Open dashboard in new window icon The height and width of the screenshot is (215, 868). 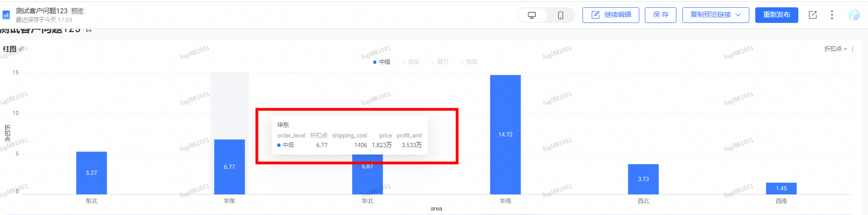pyautogui.click(x=813, y=15)
